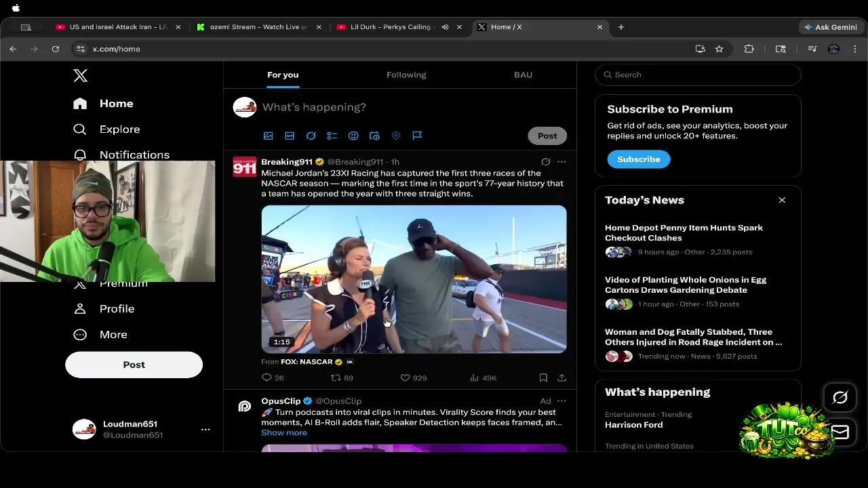Open the Explore page
The image size is (868, 488).
(x=119, y=129)
